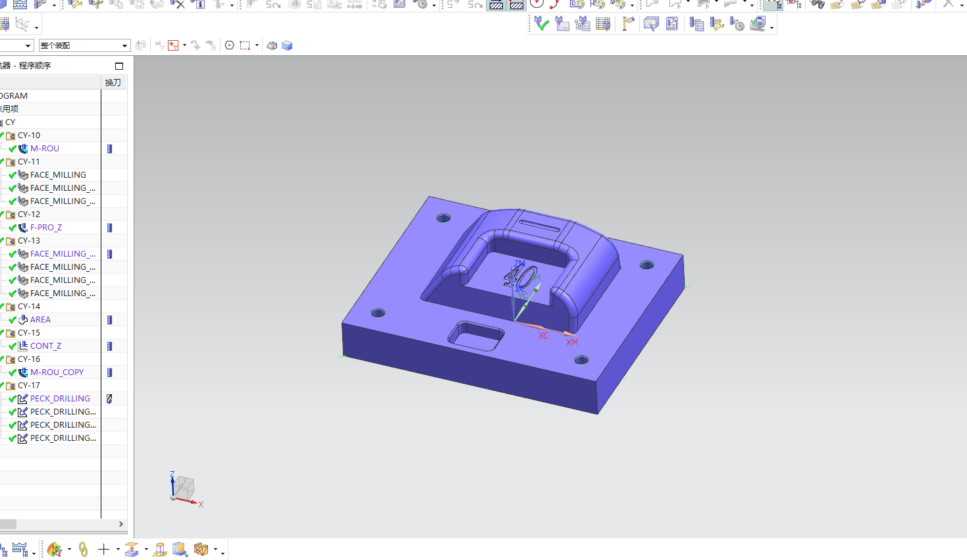
Task: Click the 换刀 column header
Action: pyautogui.click(x=113, y=83)
